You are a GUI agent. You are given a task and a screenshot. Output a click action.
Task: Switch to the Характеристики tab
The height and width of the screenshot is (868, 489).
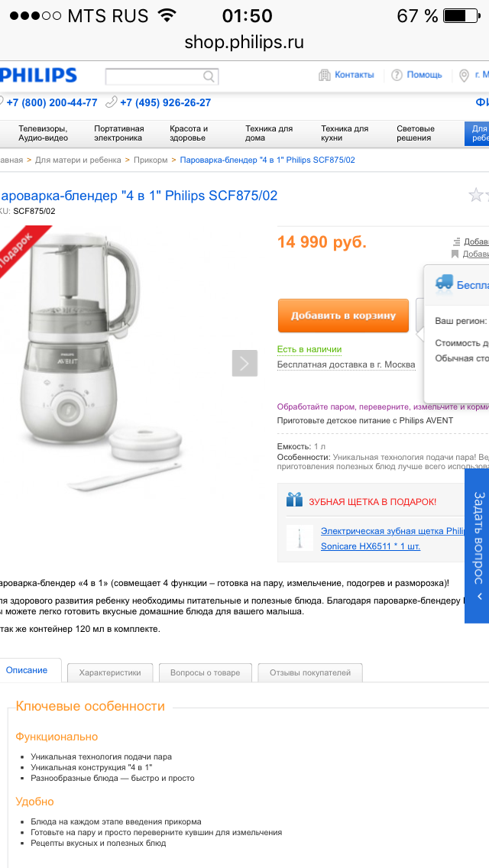(x=110, y=672)
